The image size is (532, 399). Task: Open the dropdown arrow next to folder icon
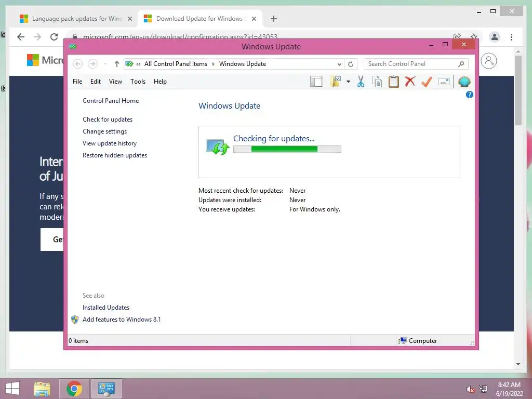coord(348,82)
